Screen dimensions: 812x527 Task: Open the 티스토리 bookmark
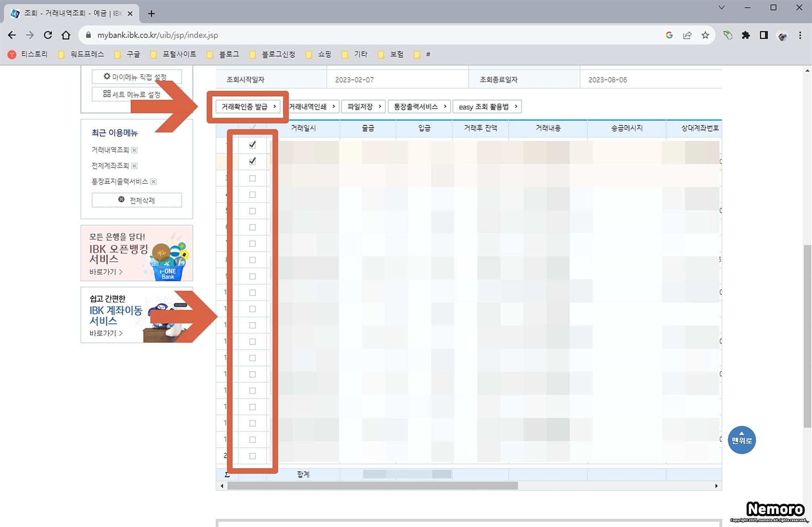[28, 54]
